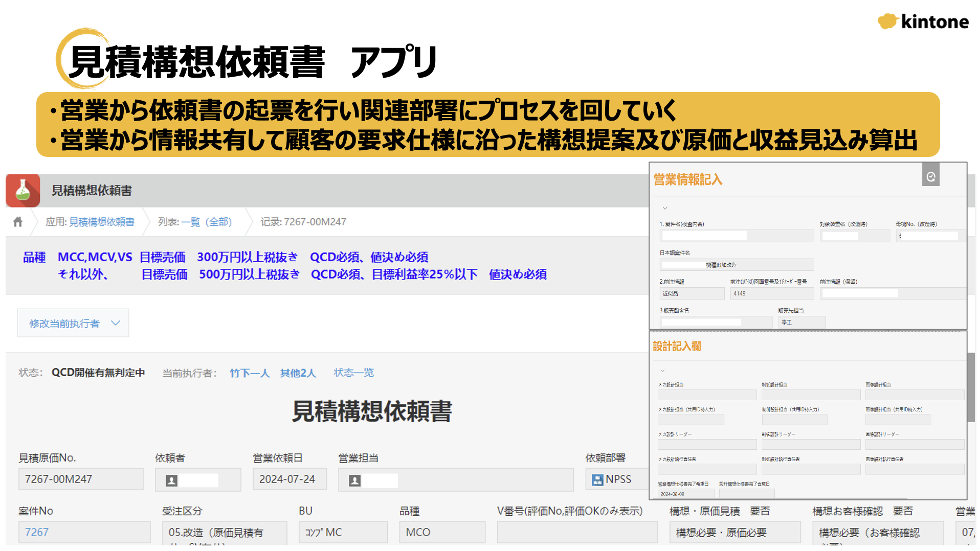
Task: Open the 状态一览 status list link
Action: [x=354, y=373]
